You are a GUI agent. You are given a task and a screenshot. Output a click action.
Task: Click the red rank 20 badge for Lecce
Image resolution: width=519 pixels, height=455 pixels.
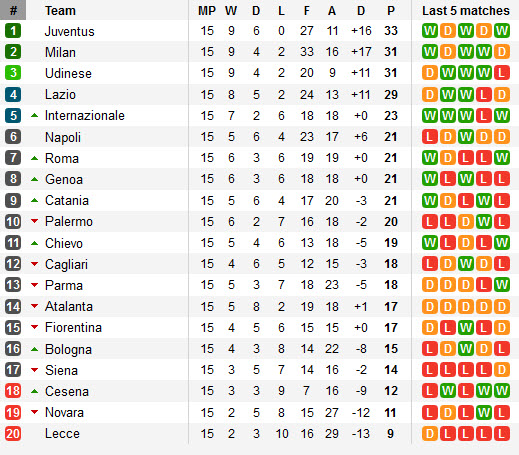click(13, 434)
